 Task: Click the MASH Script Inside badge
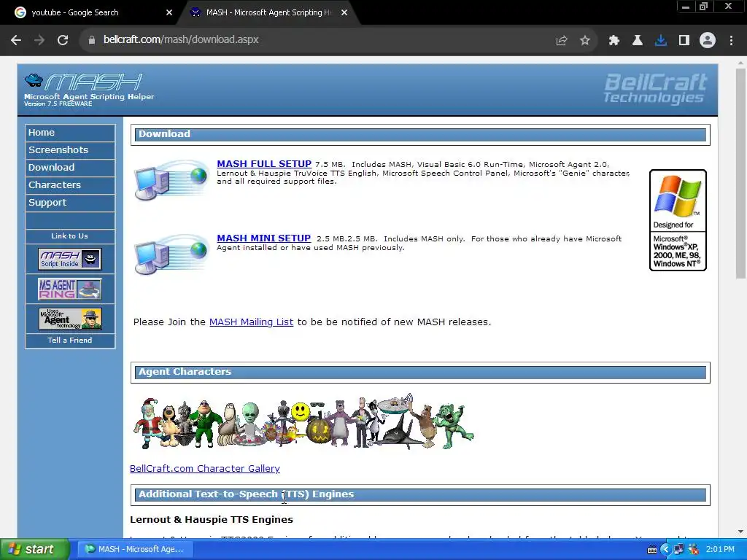pos(69,259)
